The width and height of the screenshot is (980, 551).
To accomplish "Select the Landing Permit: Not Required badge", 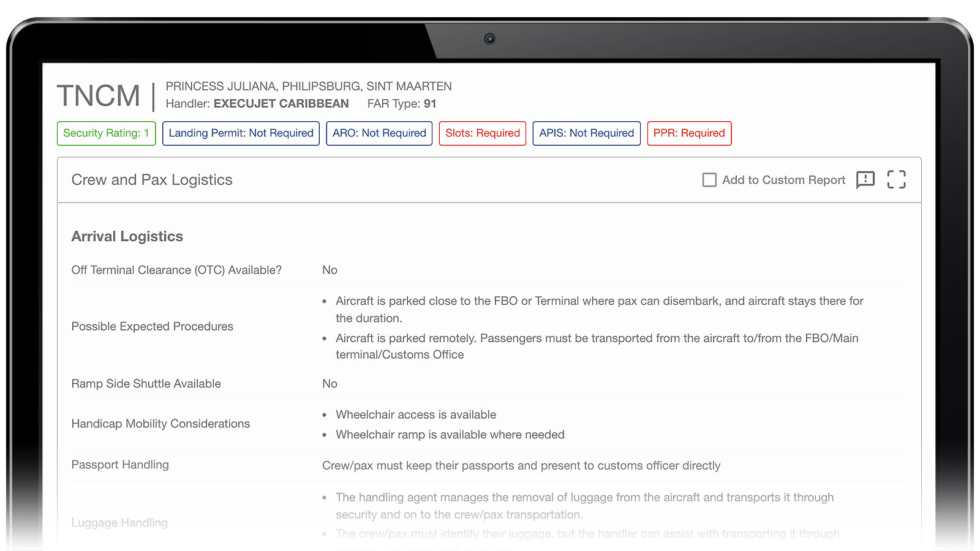I will point(241,133).
